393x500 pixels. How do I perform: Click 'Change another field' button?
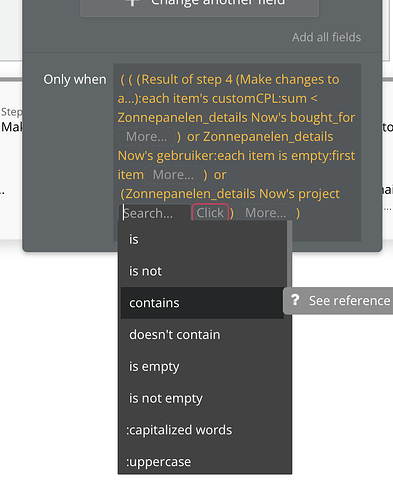tap(200, 3)
